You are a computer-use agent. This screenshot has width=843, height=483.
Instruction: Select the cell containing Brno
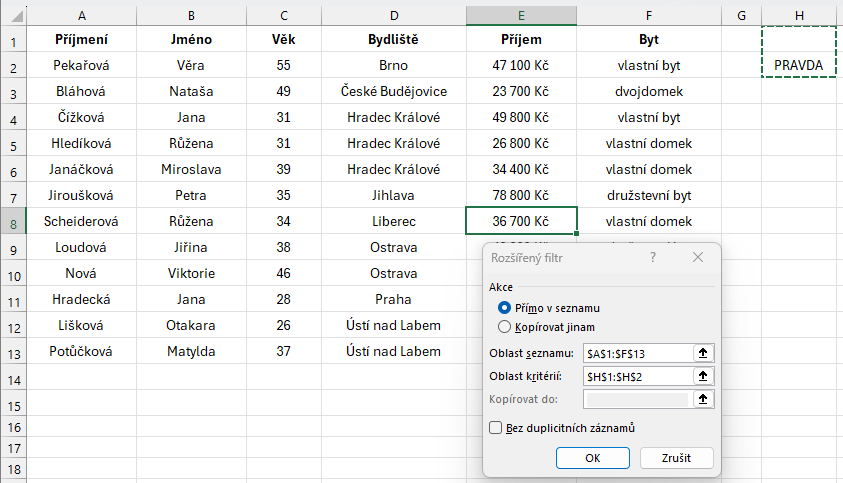[x=394, y=65]
